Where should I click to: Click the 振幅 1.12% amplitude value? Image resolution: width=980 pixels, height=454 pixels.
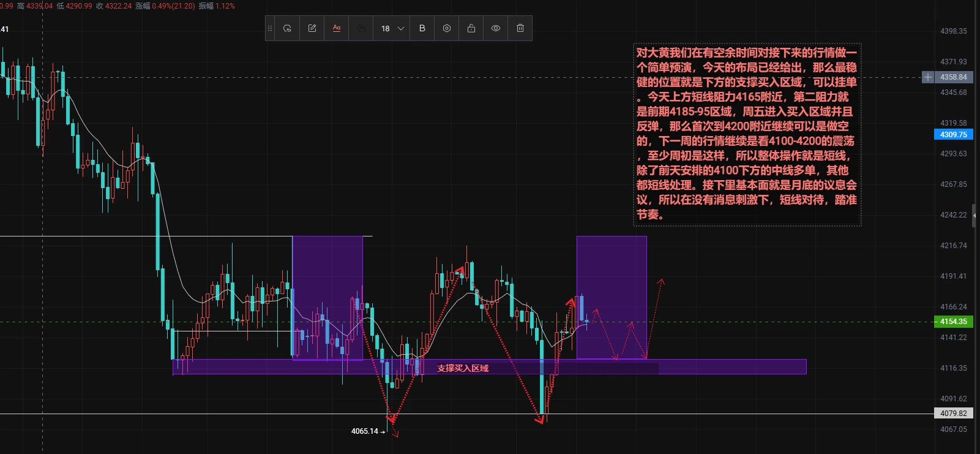tap(217, 6)
